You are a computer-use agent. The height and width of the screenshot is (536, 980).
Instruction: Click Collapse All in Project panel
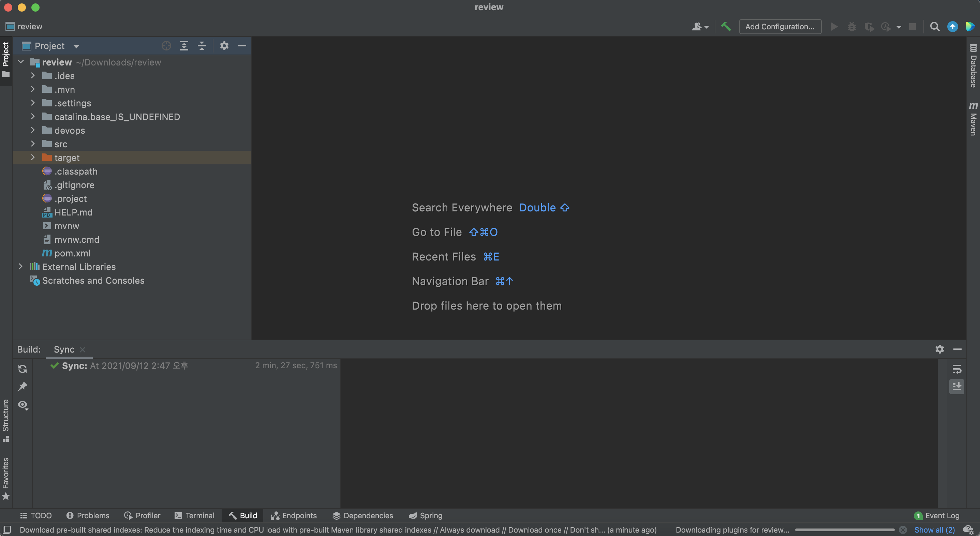point(202,46)
